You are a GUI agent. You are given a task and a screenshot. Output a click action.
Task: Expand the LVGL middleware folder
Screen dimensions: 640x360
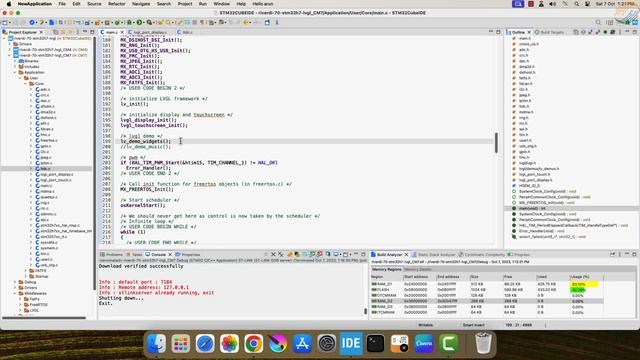(x=20, y=310)
